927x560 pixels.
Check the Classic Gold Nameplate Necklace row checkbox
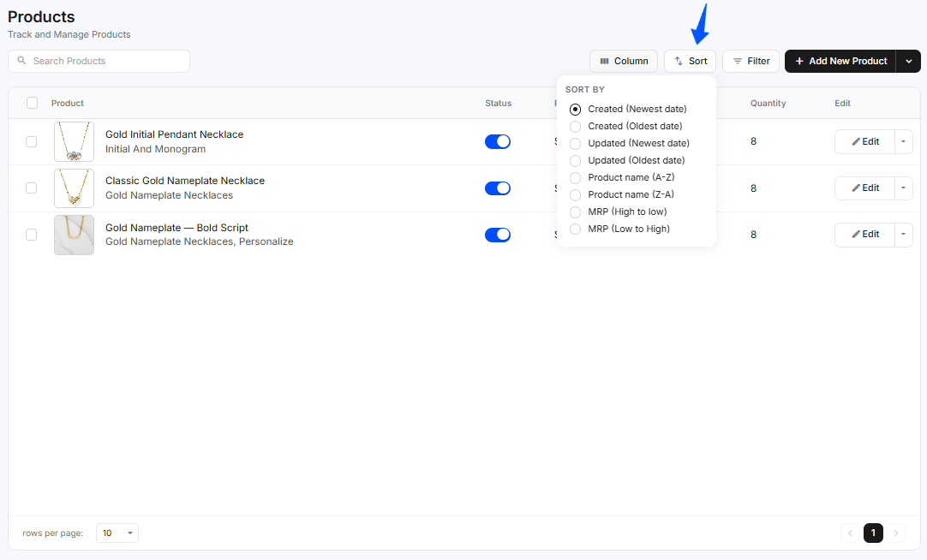tap(32, 188)
